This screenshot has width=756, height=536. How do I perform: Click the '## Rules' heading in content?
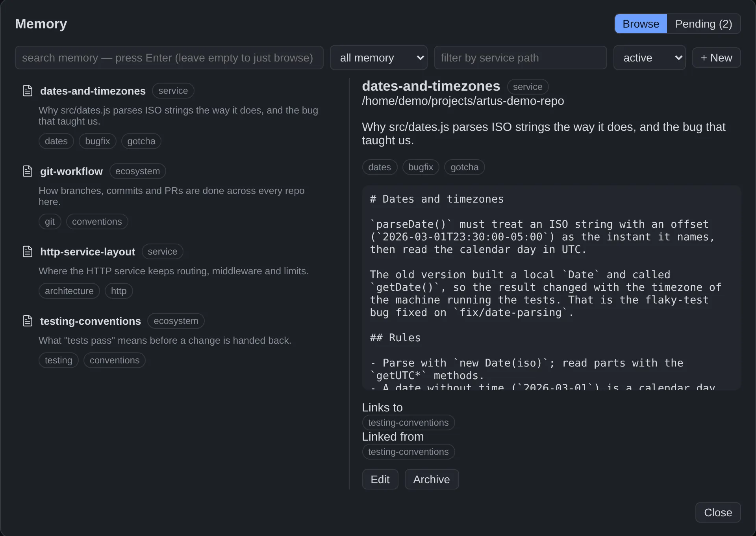pos(395,338)
